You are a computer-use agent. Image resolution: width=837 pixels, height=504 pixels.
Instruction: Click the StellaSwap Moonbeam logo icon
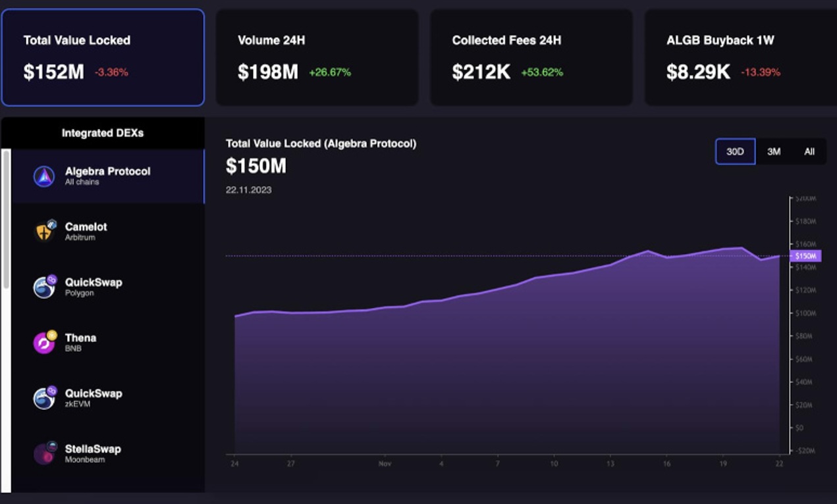point(44,453)
